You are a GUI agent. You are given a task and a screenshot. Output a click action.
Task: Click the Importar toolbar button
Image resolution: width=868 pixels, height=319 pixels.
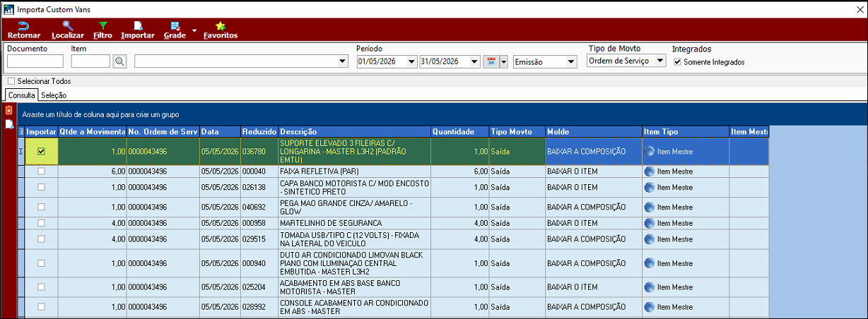[138, 30]
